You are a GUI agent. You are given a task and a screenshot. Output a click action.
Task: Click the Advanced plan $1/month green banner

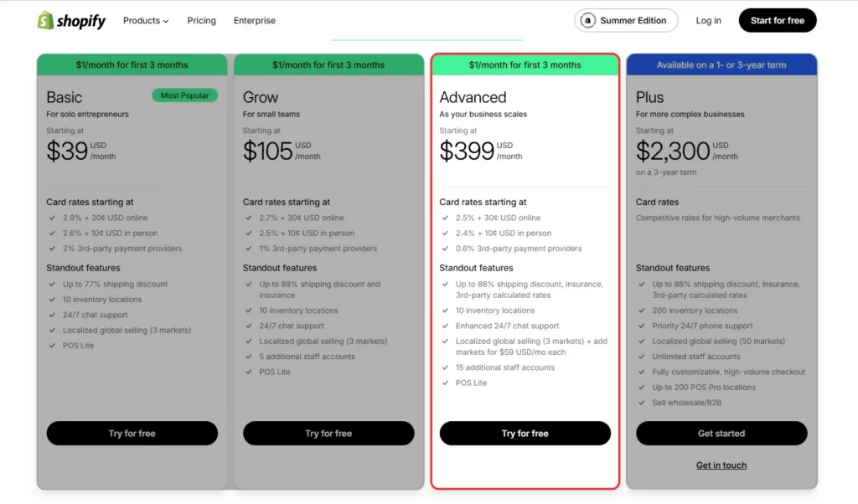(525, 65)
